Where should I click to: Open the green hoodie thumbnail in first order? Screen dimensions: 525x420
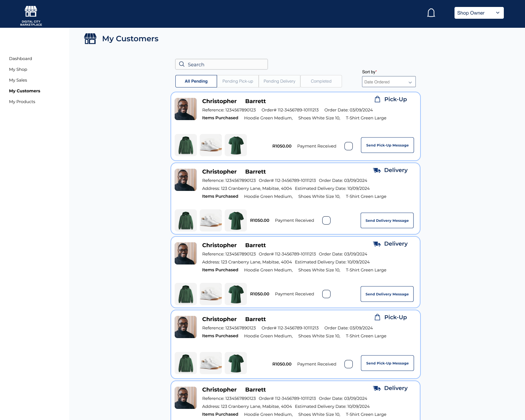186,145
